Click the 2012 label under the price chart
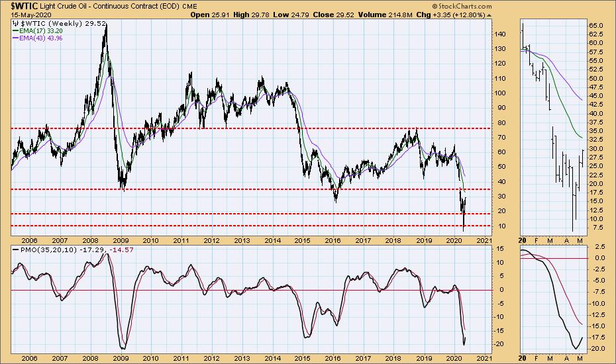This screenshot has height=364, width=616. point(211,240)
